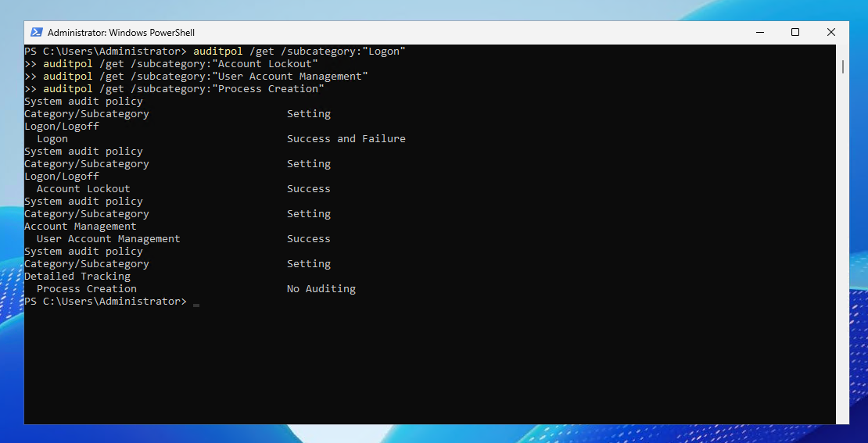Click the PowerShell icon in the title bar

click(x=37, y=32)
